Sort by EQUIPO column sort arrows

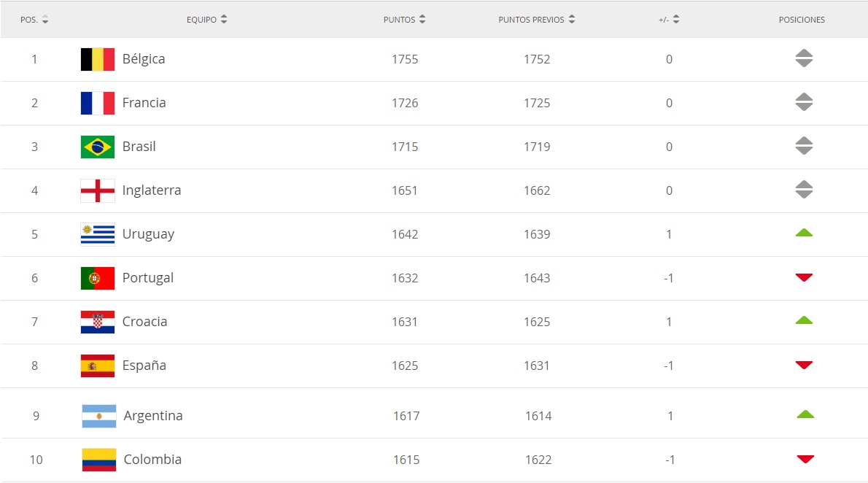[224, 20]
